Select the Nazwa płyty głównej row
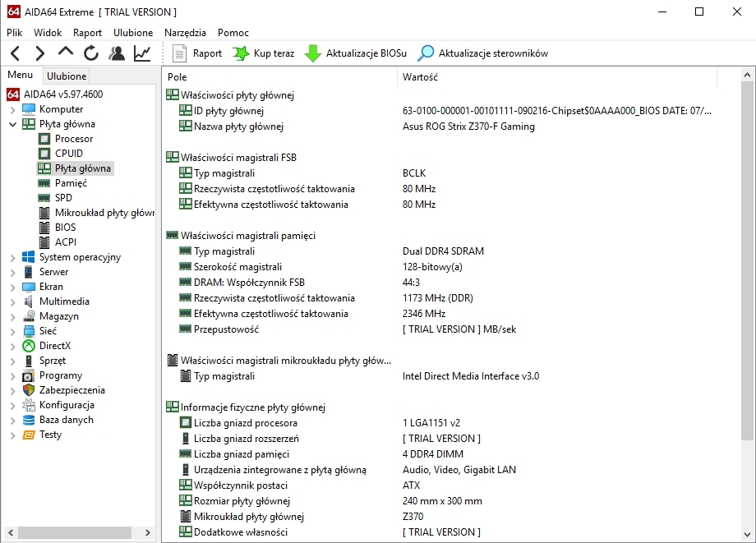The height and width of the screenshot is (543, 756). coord(439,127)
